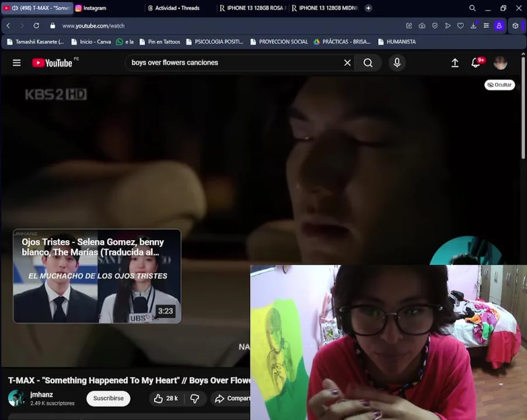
Task: Click the page vertical scrollbar thumb
Action: click(x=523, y=107)
